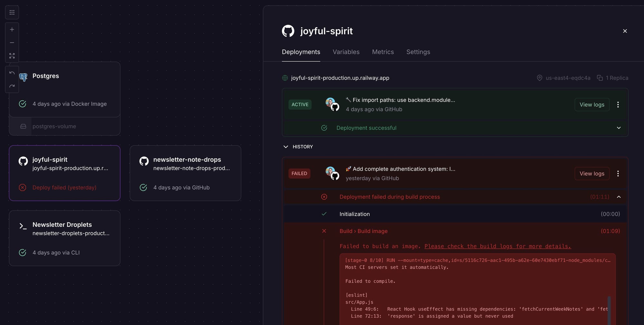Select the Postgres elephant icon
The height and width of the screenshot is (325, 644).
[x=23, y=77]
